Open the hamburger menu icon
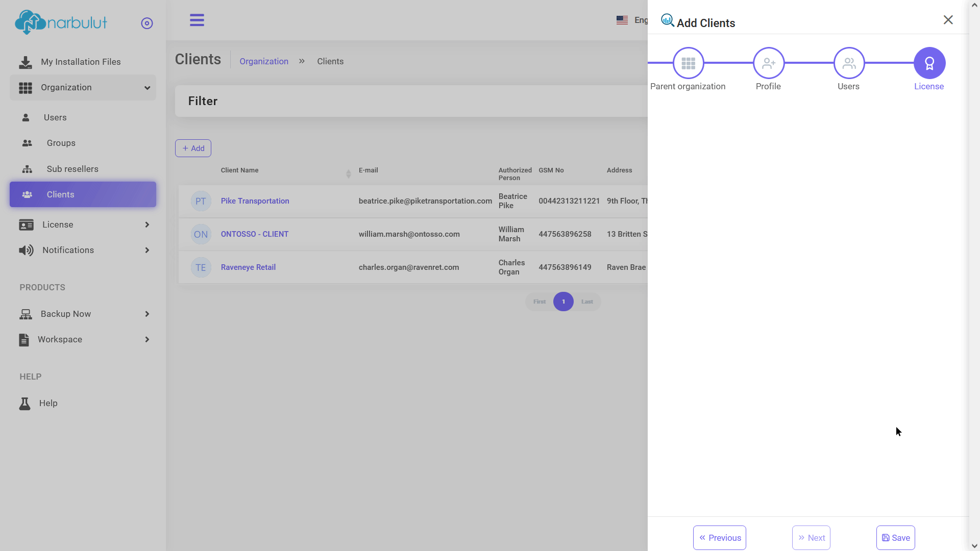 point(197,20)
